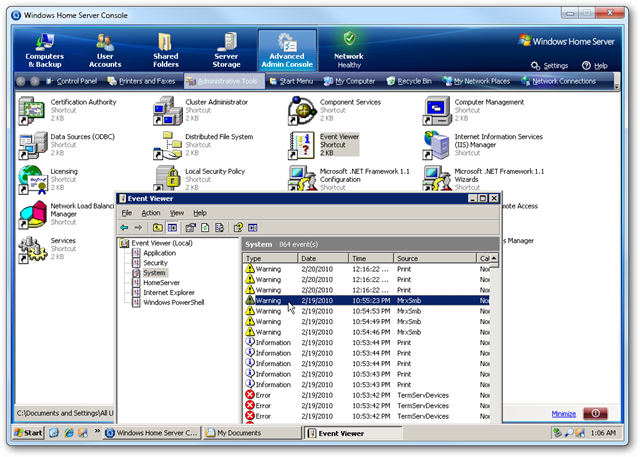Image resolution: width=640 pixels, height=457 pixels.
Task: Select Cluster Administrator shortcut icon
Action: (167, 111)
